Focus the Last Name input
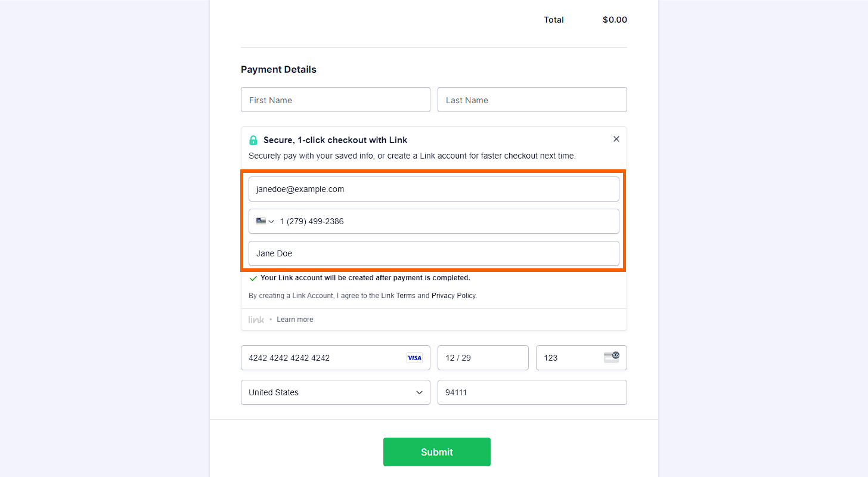The height and width of the screenshot is (477, 868). click(532, 100)
